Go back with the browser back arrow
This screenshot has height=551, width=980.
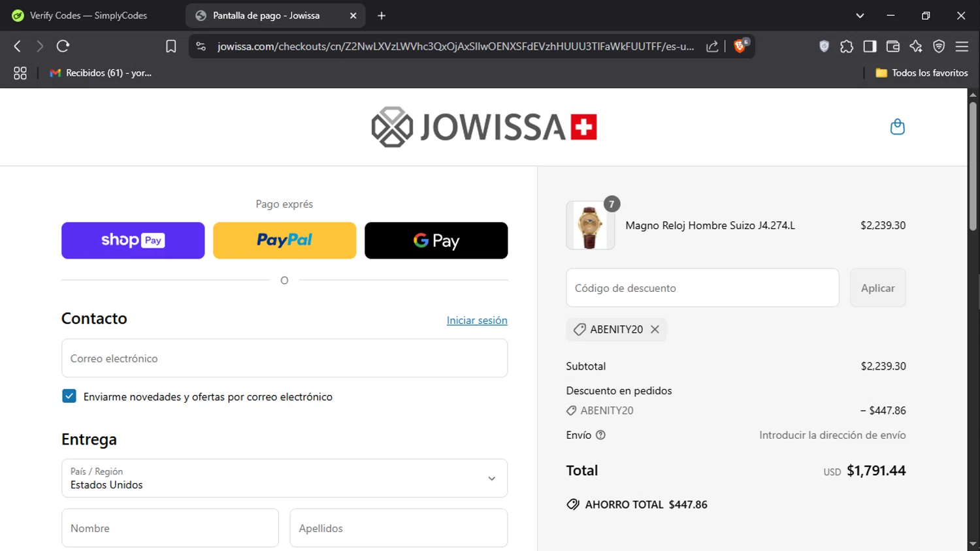18,46
